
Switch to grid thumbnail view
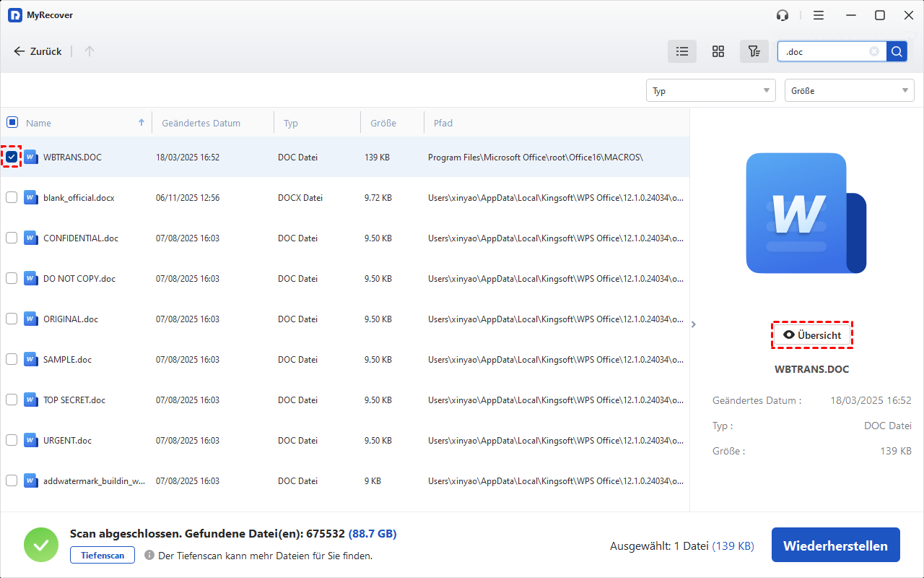point(718,51)
